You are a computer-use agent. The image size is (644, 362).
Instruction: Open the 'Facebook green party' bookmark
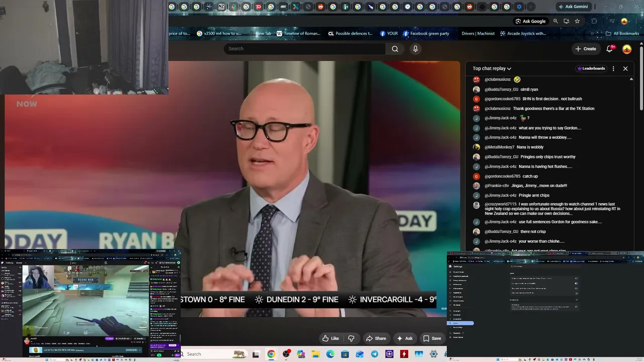coord(426,34)
